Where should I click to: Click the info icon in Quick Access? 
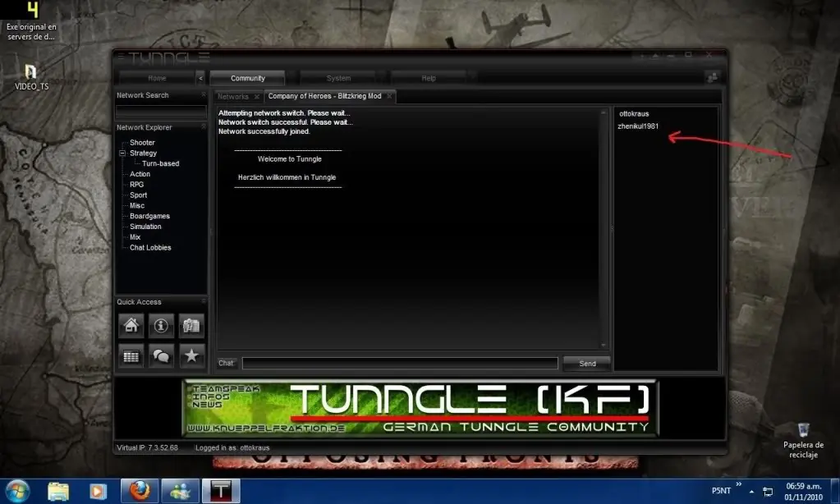pyautogui.click(x=161, y=325)
